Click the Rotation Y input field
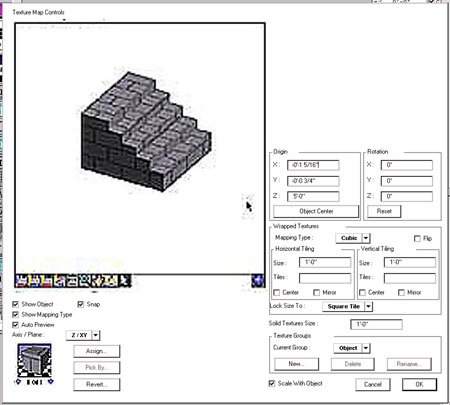This screenshot has height=405, width=450. click(407, 181)
